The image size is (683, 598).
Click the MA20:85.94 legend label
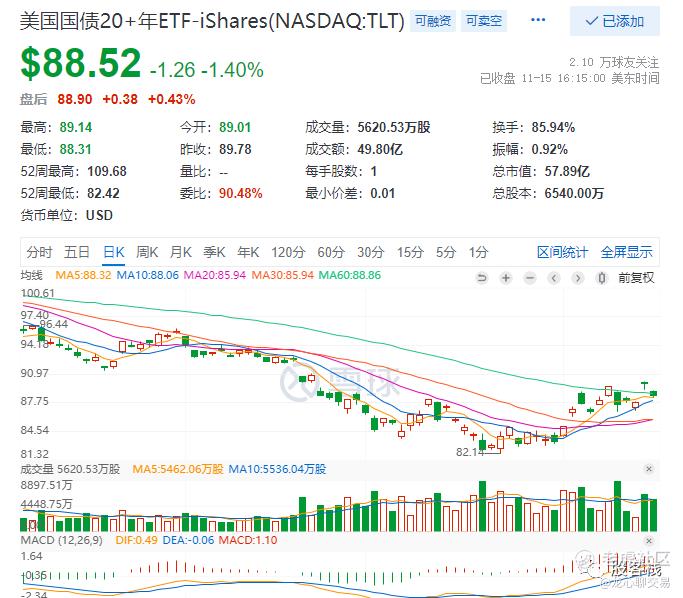[215, 275]
